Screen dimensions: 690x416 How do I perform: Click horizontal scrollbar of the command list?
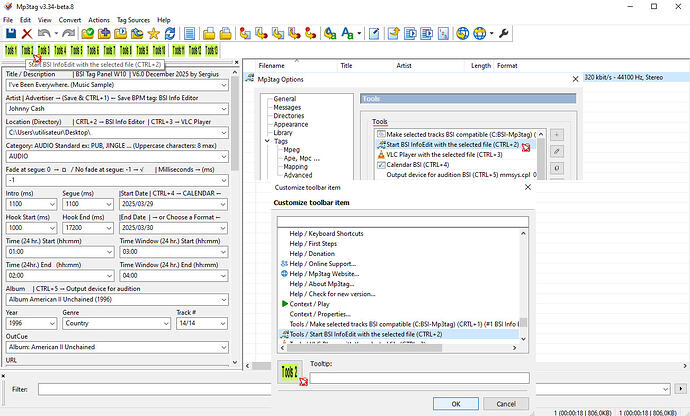tap(364, 348)
